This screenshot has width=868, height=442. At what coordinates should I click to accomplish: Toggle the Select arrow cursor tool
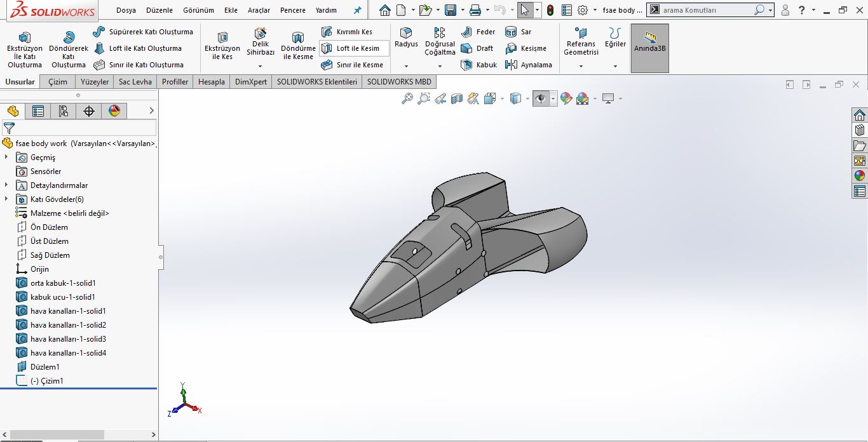pyautogui.click(x=524, y=10)
